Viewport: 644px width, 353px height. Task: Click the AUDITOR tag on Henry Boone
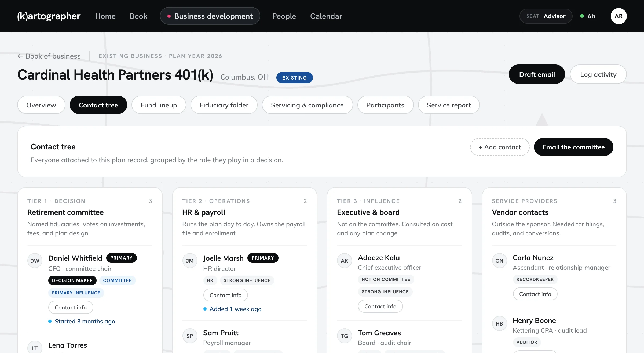click(x=527, y=342)
